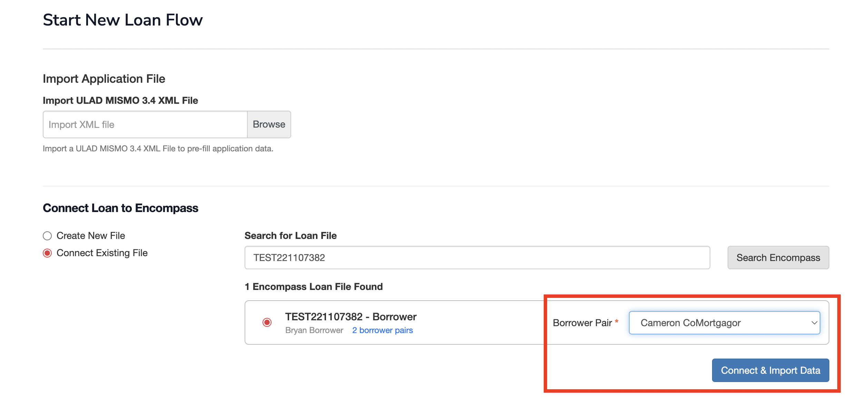Click the Connect Loan to Encompass heading
This screenshot has height=402, width=868.
click(120, 208)
